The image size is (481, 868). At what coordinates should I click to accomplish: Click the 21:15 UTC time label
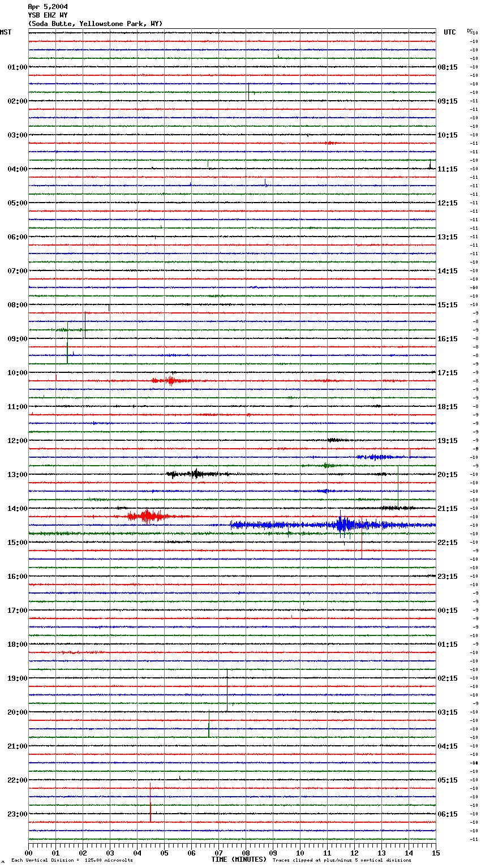click(448, 509)
